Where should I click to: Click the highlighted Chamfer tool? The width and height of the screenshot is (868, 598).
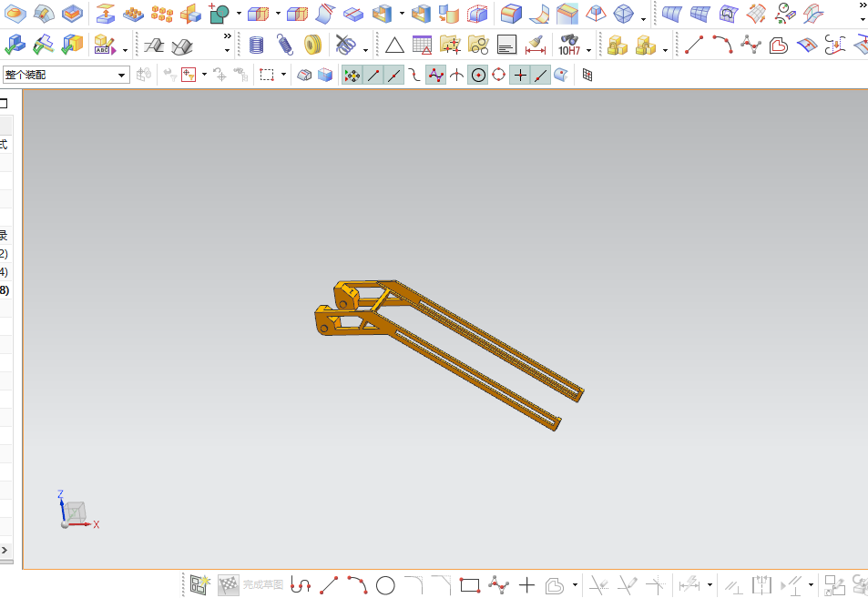pos(567,14)
